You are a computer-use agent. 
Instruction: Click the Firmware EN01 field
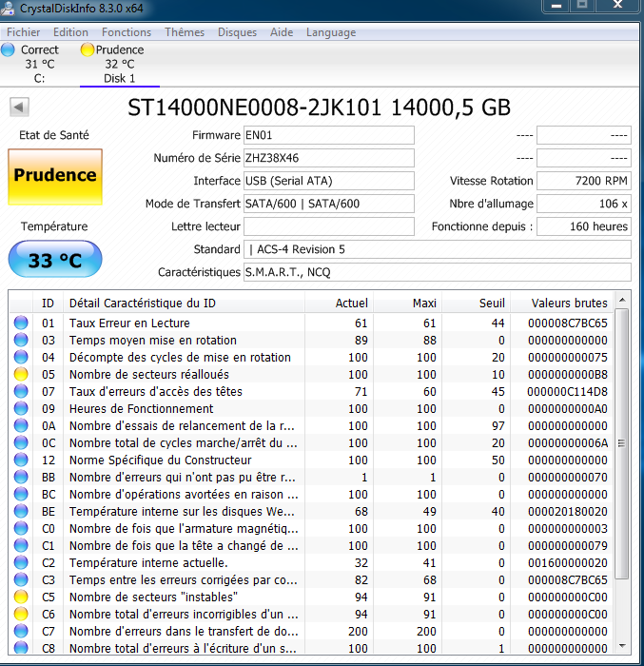click(x=328, y=135)
